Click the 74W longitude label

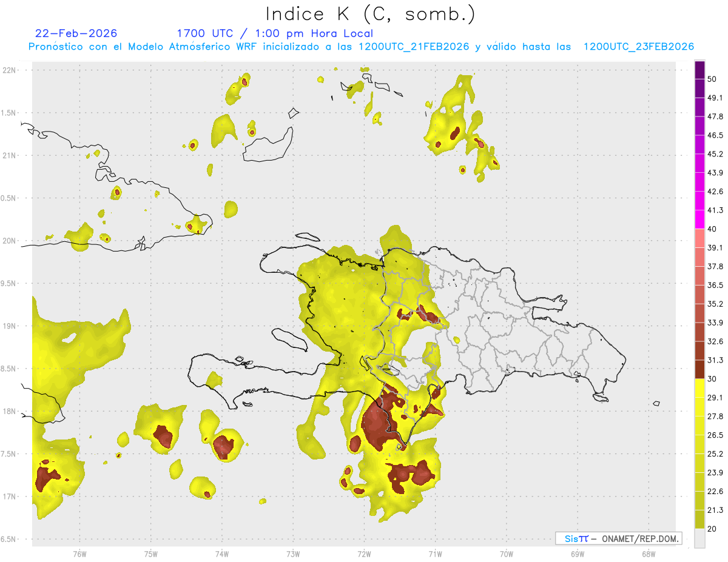[x=222, y=553]
